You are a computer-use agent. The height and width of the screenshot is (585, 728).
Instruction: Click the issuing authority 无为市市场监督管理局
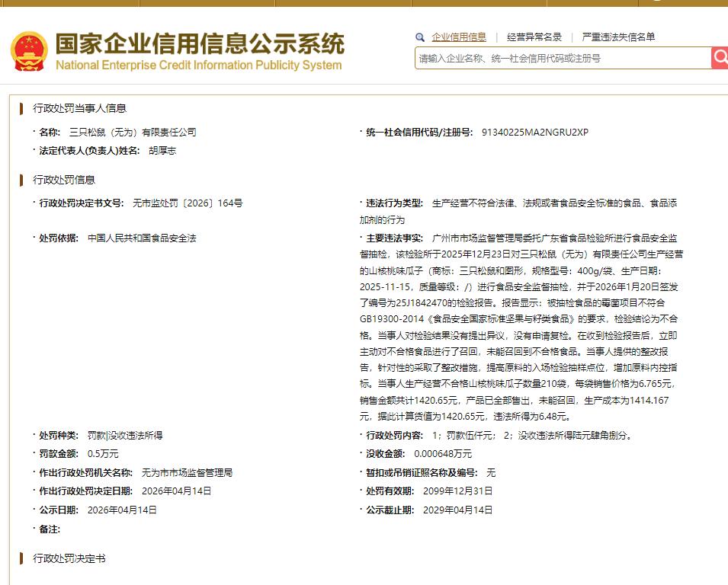coord(187,472)
